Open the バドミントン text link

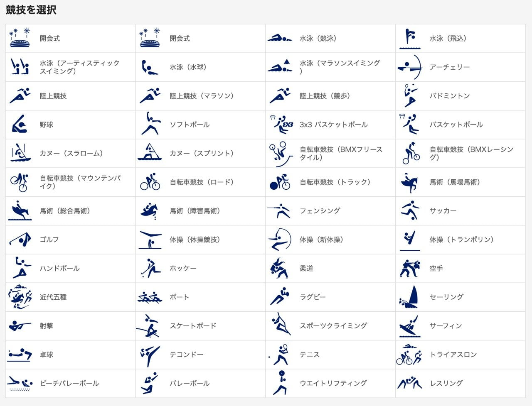click(x=450, y=96)
